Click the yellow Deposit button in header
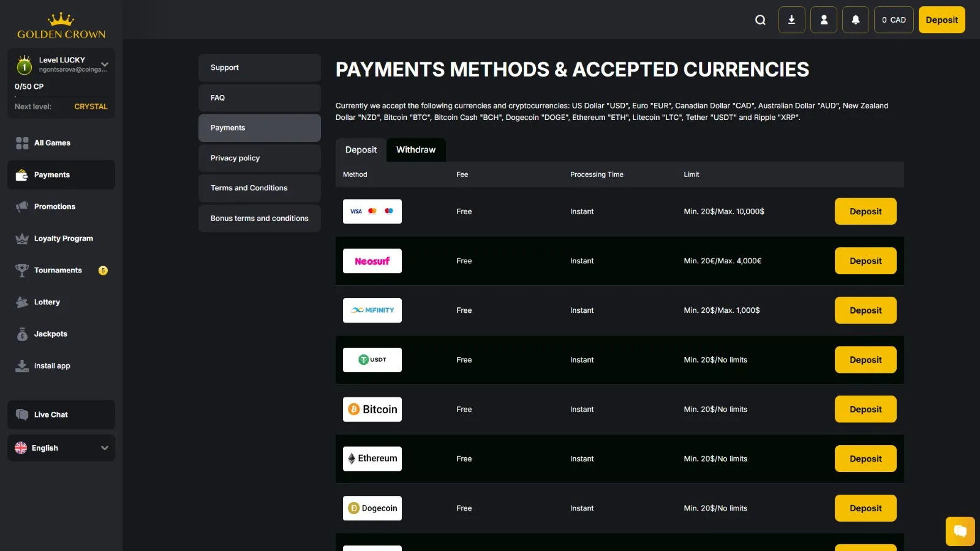This screenshot has width=980, height=551. (x=941, y=20)
